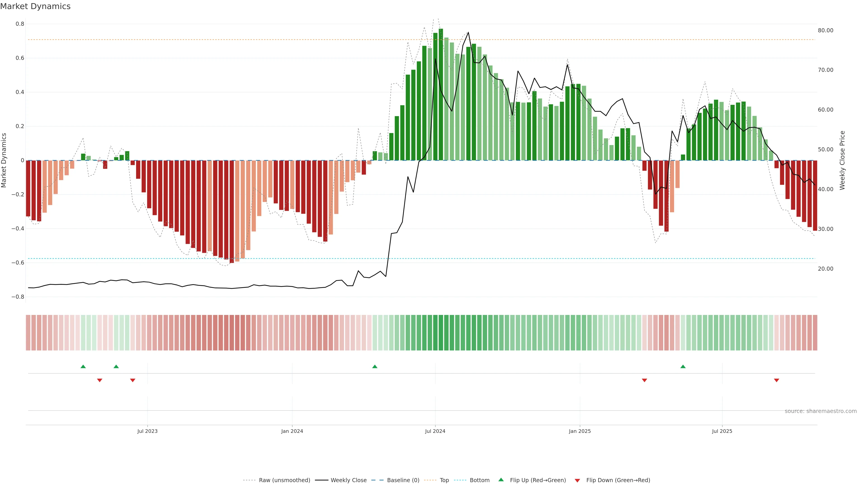868x488 pixels.
Task: Click the Weekly Close Price axis title
Action: 842,160
